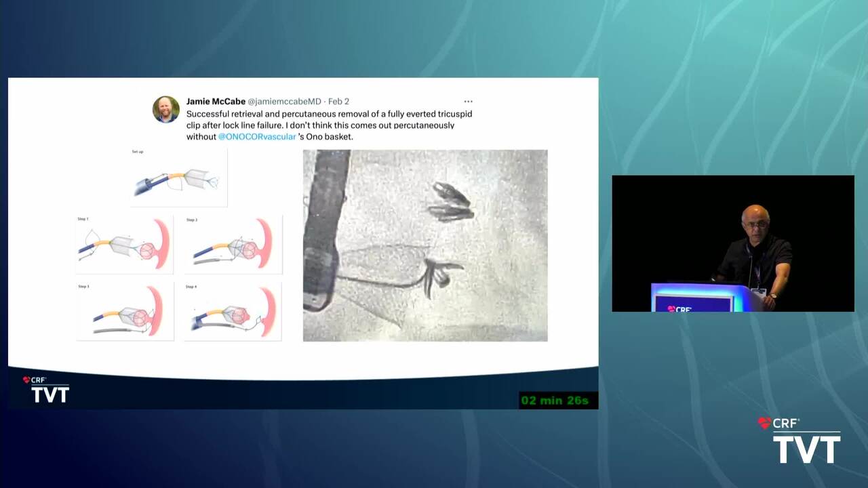Click the @jamiemccabeMD handle

(x=284, y=102)
